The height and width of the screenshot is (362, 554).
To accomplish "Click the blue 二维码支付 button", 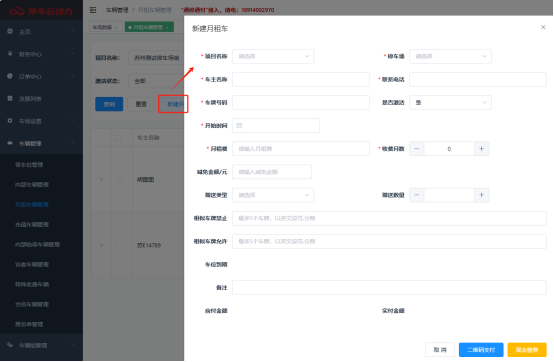I will point(481,350).
